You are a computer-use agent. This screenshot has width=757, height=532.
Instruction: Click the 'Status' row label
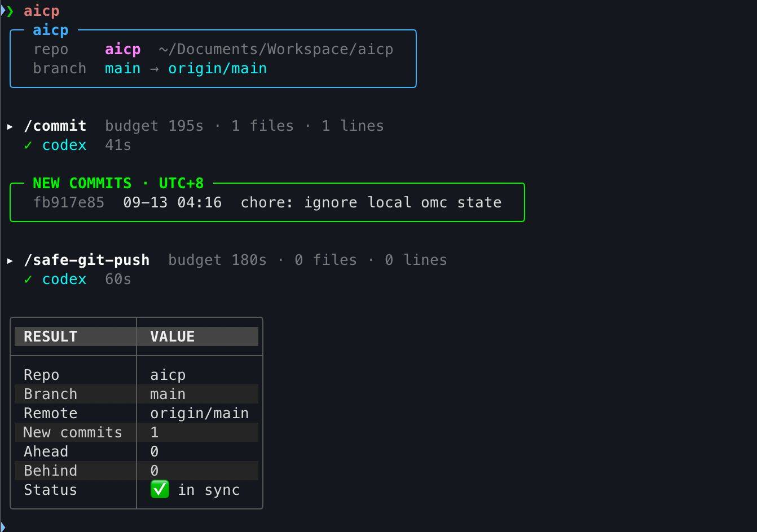click(50, 490)
